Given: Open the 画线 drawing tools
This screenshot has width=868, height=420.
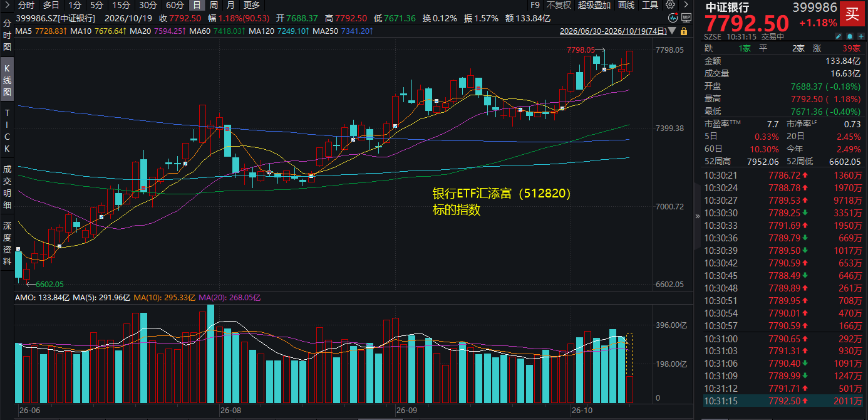Looking at the screenshot, I should [626, 5].
